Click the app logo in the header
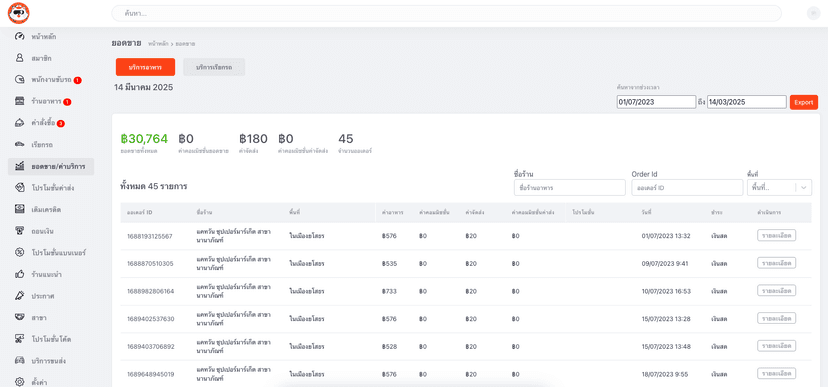The image size is (828, 387). [18, 13]
